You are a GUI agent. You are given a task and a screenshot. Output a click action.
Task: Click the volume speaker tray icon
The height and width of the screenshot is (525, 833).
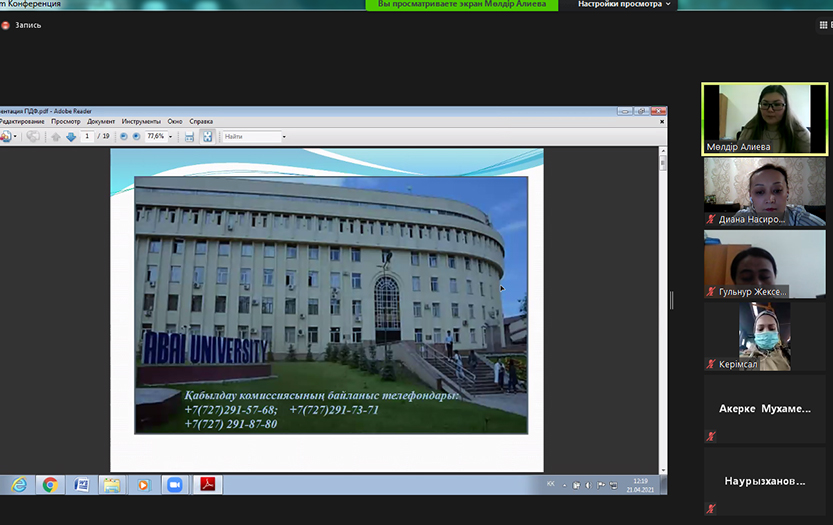coord(589,485)
